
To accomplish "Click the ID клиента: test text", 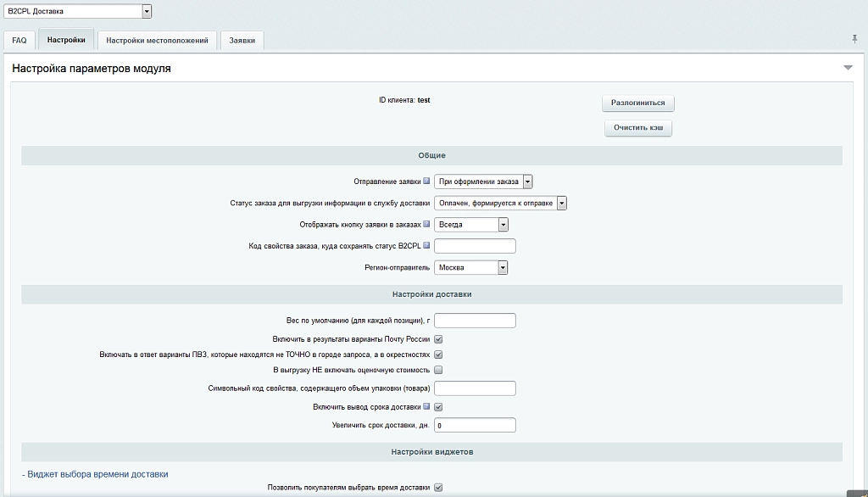I will coord(404,100).
